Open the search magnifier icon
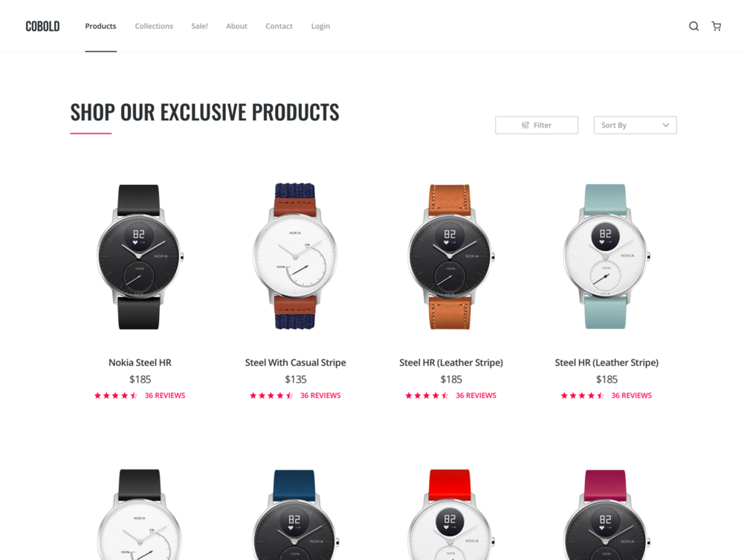Viewport: 747px width, 560px height. (x=693, y=26)
